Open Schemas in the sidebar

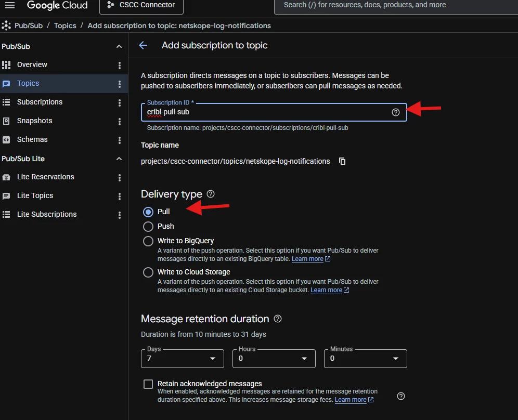point(32,140)
